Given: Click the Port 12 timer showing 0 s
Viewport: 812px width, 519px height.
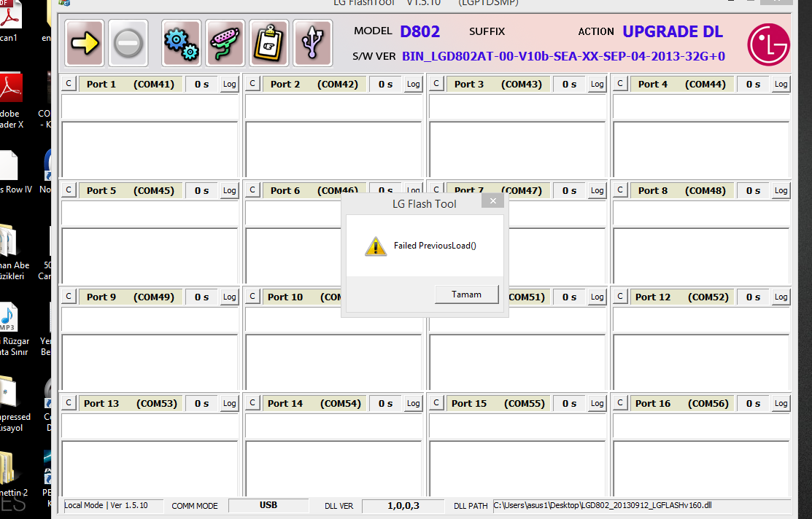Looking at the screenshot, I should pos(754,297).
